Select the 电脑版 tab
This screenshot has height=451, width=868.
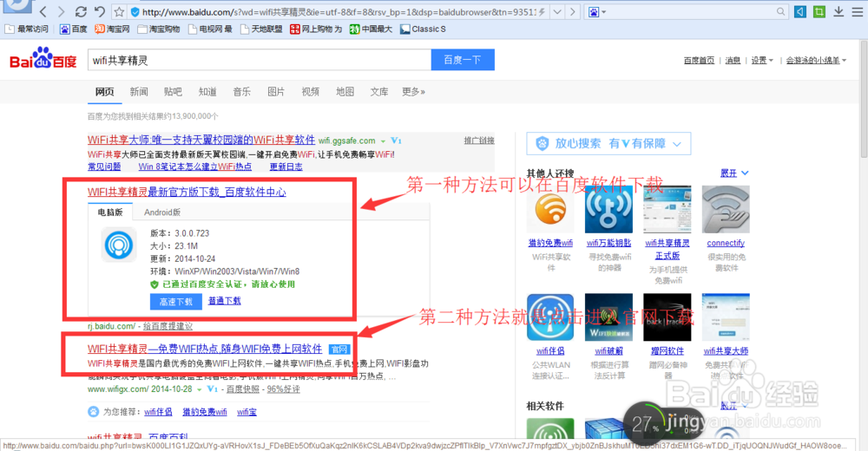[x=110, y=212]
